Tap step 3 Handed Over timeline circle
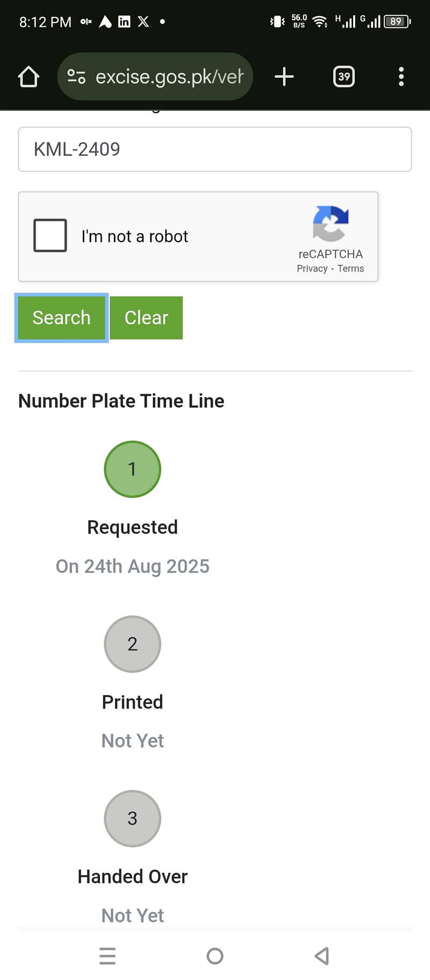Viewport: 430px width, 980px height. pyautogui.click(x=132, y=818)
